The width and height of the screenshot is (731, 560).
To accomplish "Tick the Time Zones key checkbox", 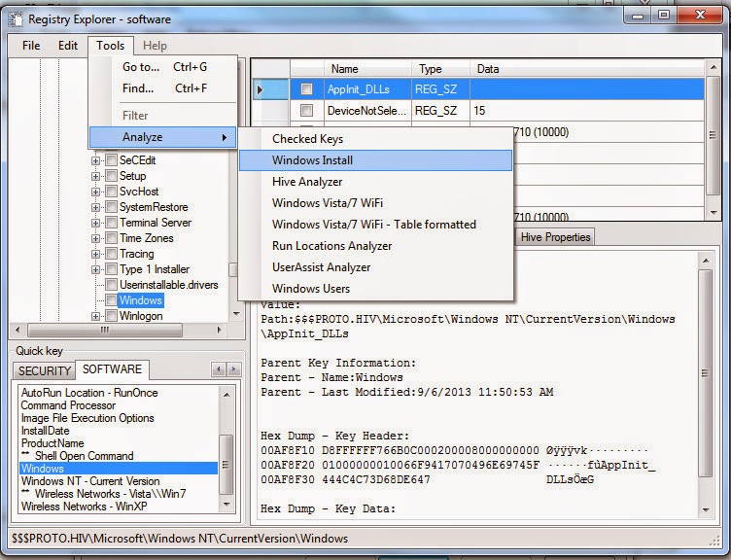I will [112, 238].
